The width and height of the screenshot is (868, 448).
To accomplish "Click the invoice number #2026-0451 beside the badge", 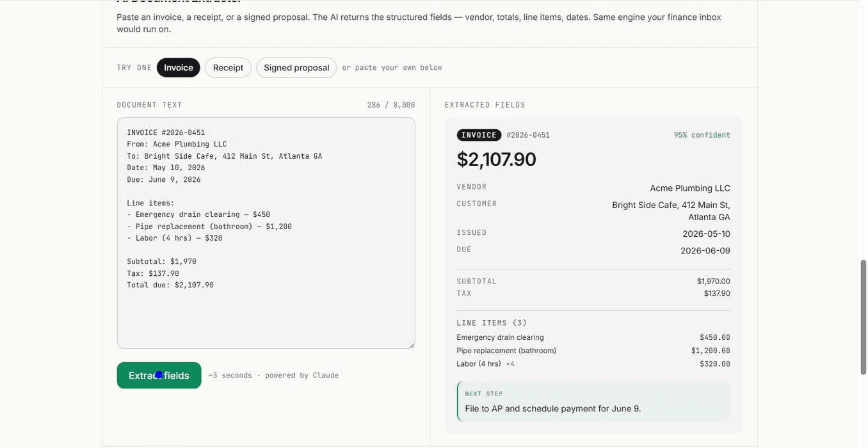I will [528, 135].
